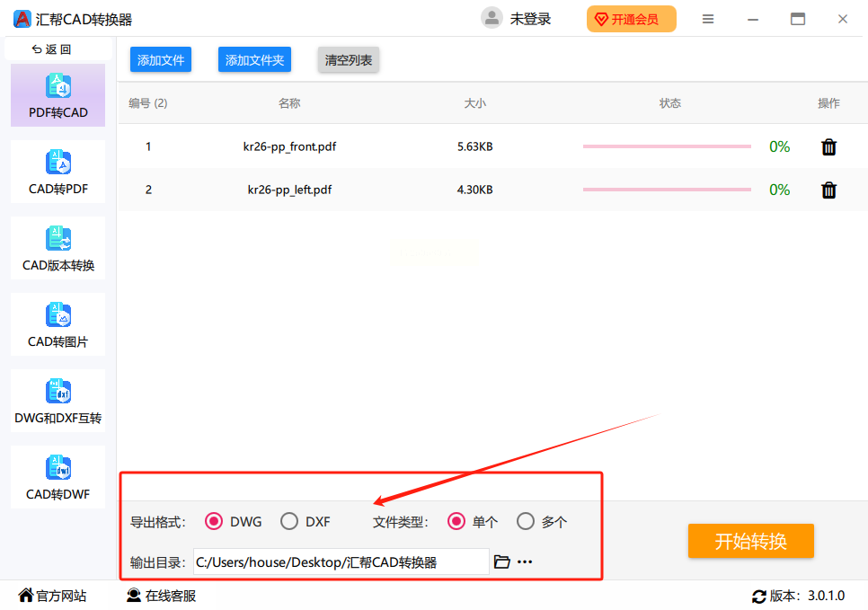Choose the CAD转DWF tool
Viewport: 868px width, 610px height.
click(x=58, y=477)
